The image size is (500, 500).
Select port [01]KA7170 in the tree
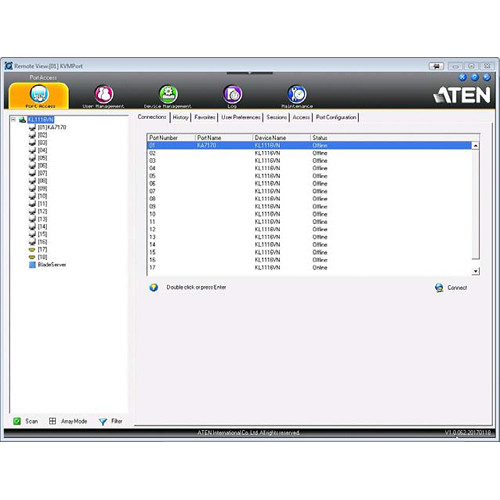coord(52,127)
